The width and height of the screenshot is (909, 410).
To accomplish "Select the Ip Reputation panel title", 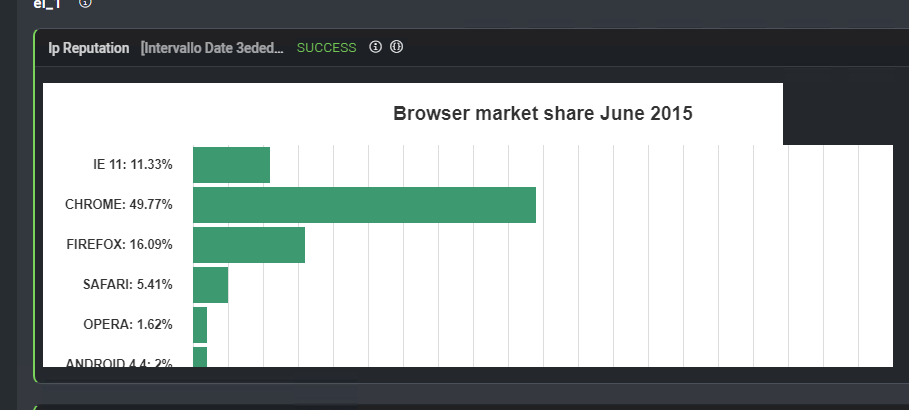I will 89,48.
